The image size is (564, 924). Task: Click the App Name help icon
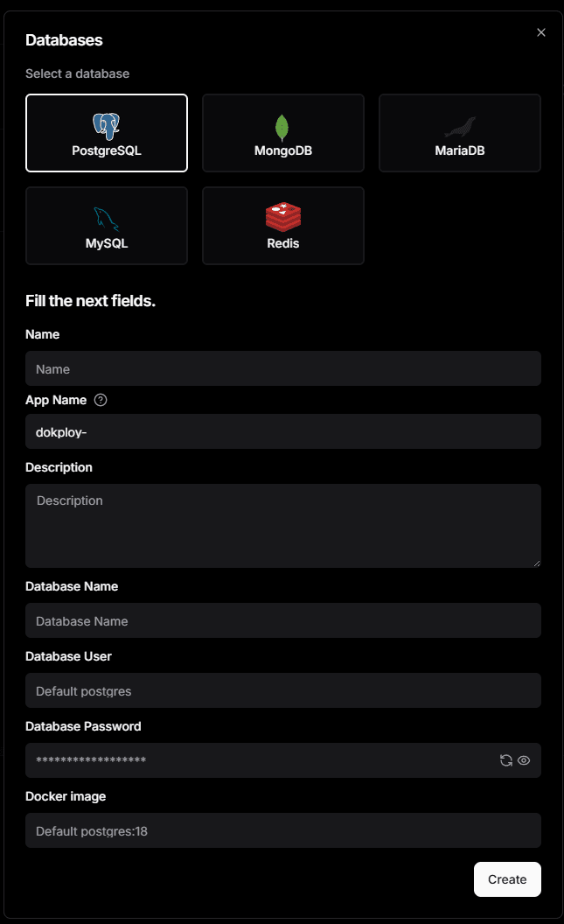pos(101,400)
